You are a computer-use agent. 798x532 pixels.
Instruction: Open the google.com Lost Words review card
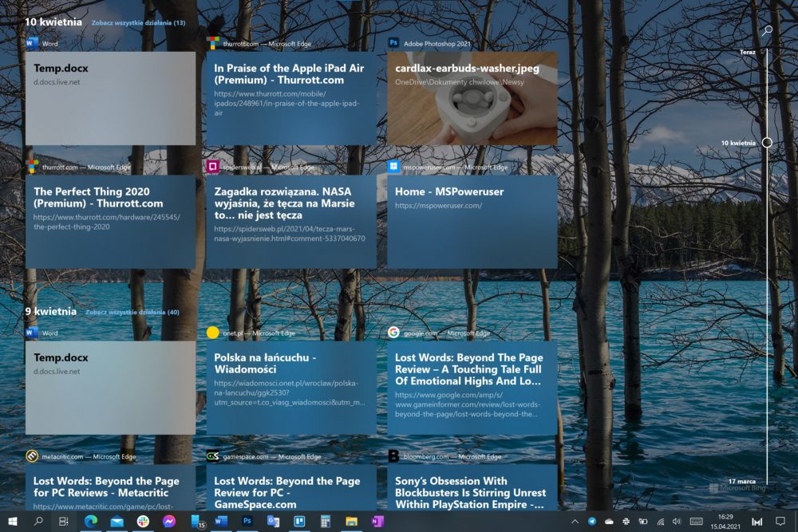(472, 388)
